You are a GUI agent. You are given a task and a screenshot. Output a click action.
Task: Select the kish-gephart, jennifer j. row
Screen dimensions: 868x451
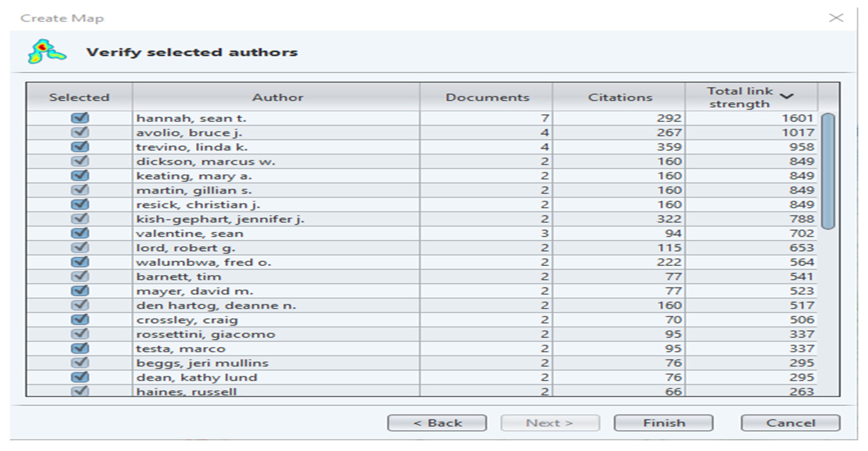220,219
